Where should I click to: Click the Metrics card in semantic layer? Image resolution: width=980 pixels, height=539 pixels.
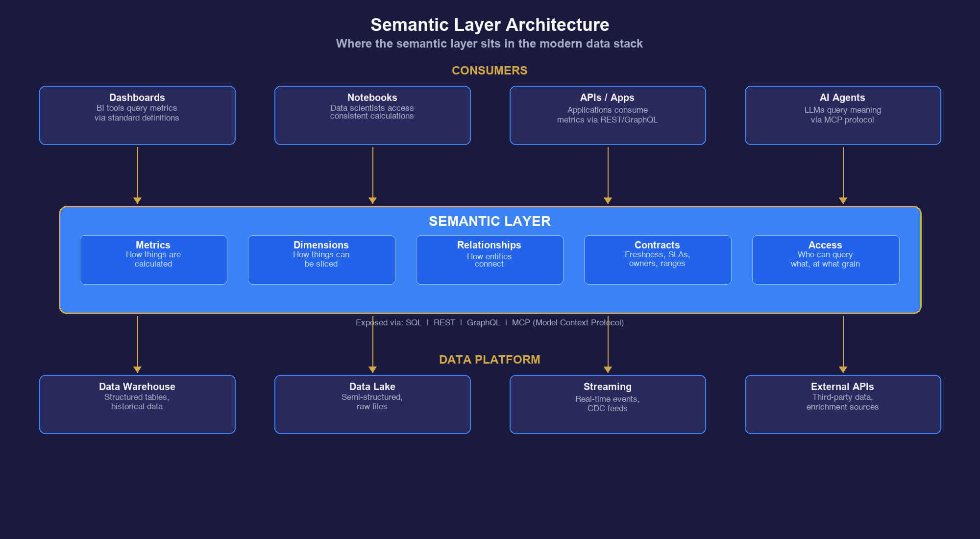pyautogui.click(x=153, y=260)
